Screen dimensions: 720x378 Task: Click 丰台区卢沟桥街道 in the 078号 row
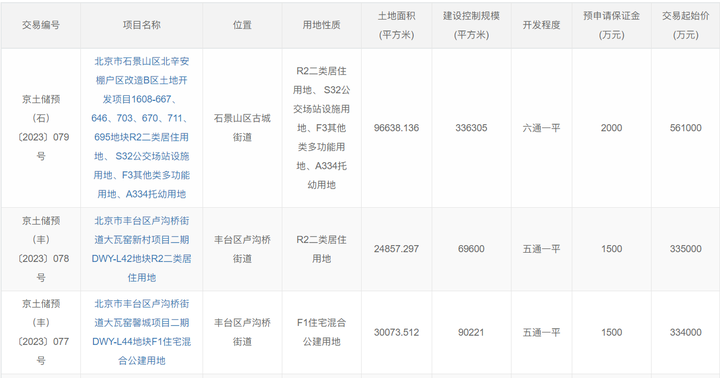[x=242, y=249]
